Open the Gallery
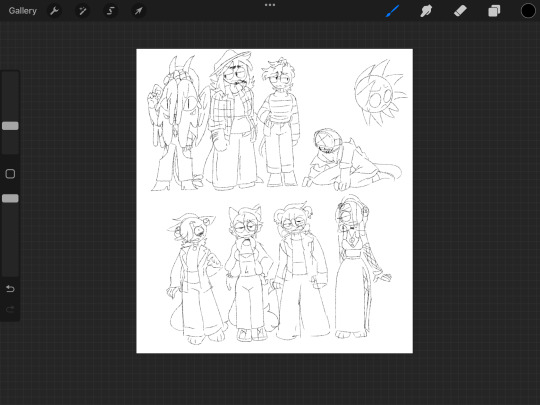This screenshot has width=540, height=405. (22, 11)
